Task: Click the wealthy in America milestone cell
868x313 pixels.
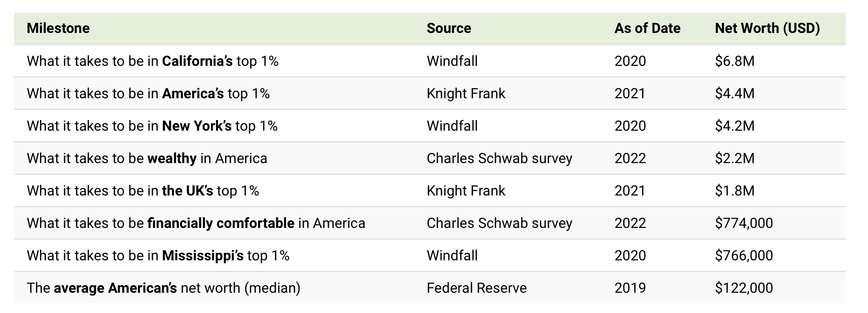Action: pyautogui.click(x=147, y=159)
